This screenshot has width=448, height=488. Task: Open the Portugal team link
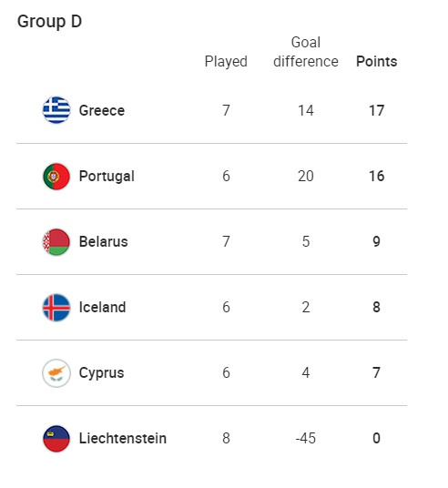(x=107, y=177)
